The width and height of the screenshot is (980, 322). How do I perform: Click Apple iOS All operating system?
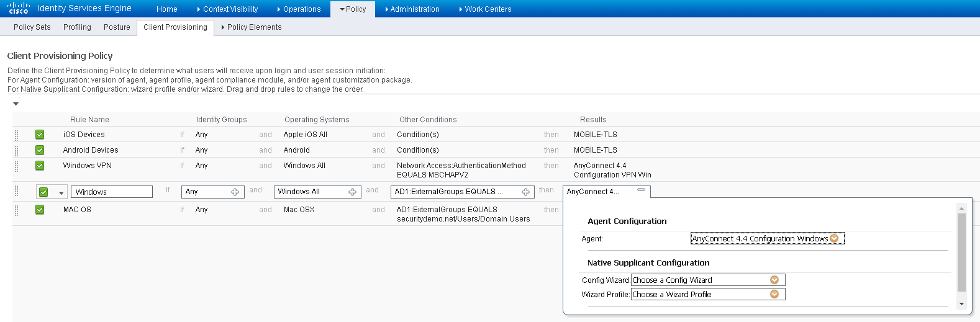point(306,135)
